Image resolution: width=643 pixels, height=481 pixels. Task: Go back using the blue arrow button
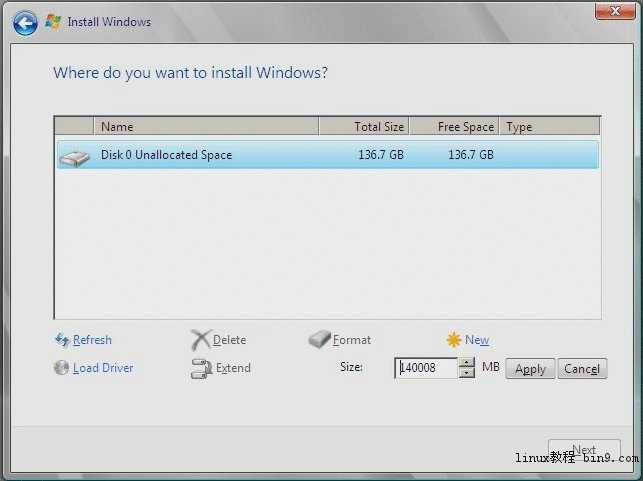pos(25,23)
